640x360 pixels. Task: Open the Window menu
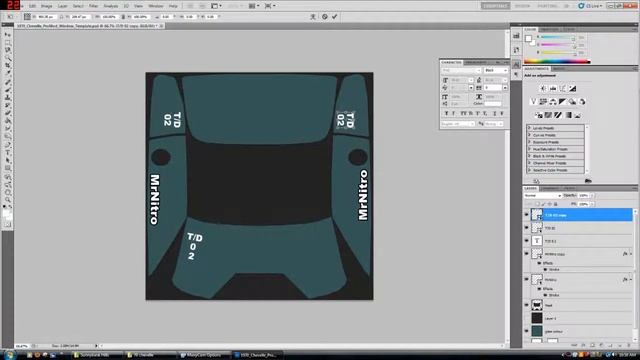[156, 6]
